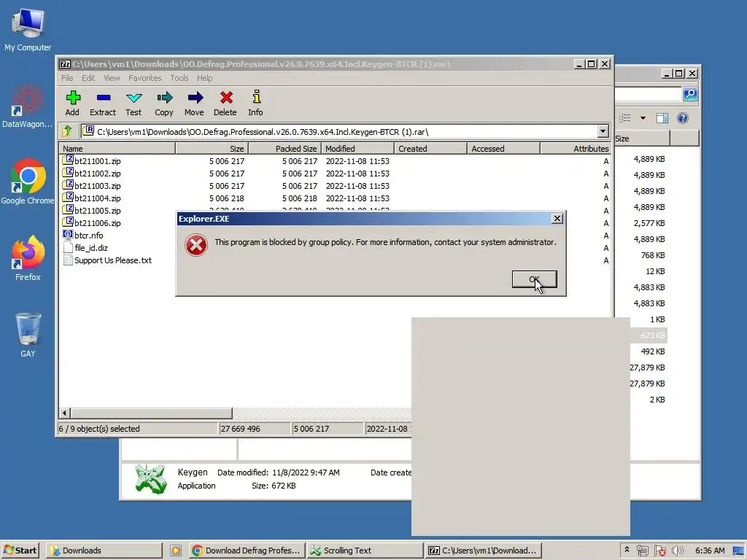Image resolution: width=747 pixels, height=560 pixels.
Task: Sort by the Modified column header
Action: point(357,149)
